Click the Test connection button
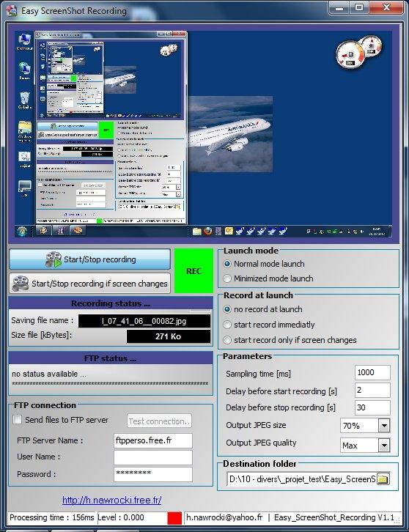 click(159, 421)
